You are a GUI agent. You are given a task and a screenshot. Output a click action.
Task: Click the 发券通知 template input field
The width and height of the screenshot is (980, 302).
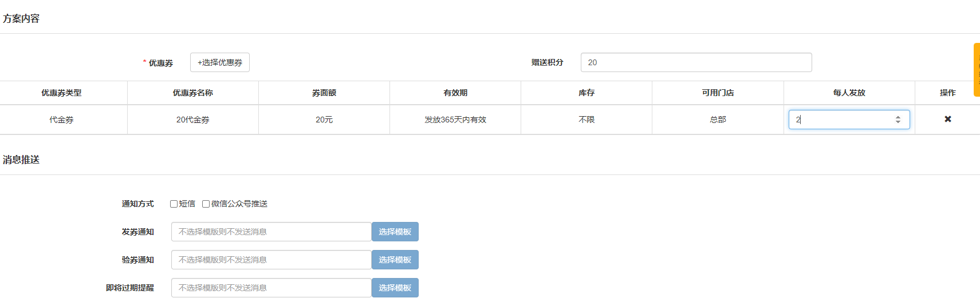271,232
